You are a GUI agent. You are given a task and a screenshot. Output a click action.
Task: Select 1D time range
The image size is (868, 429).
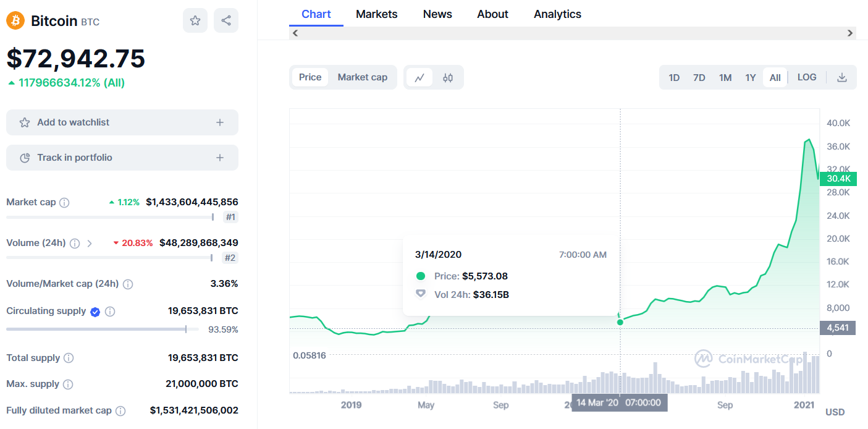click(674, 77)
